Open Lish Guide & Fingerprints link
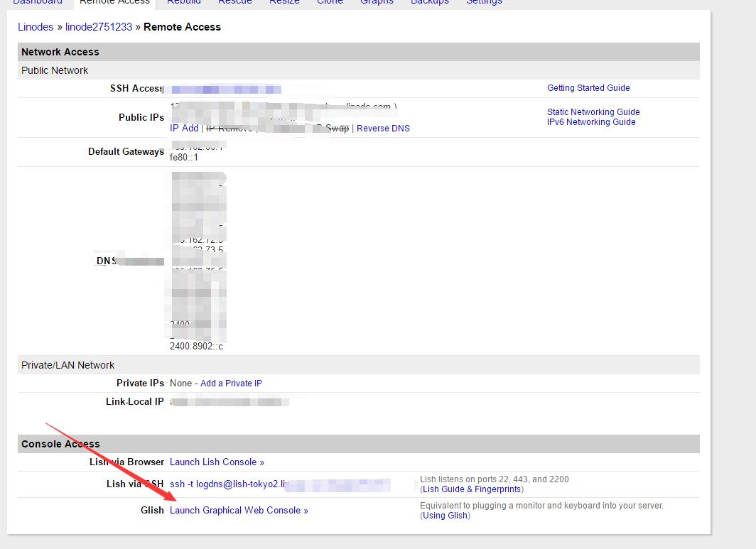The height and width of the screenshot is (549, 756). [x=472, y=489]
